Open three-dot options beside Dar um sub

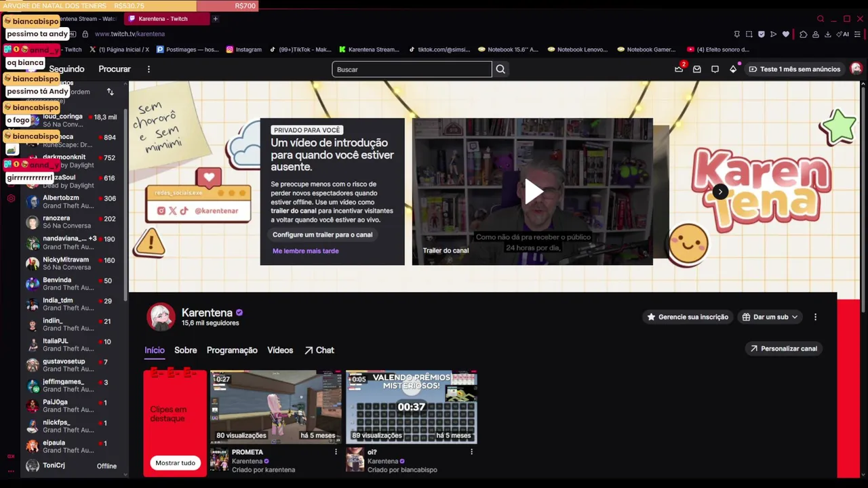click(815, 317)
